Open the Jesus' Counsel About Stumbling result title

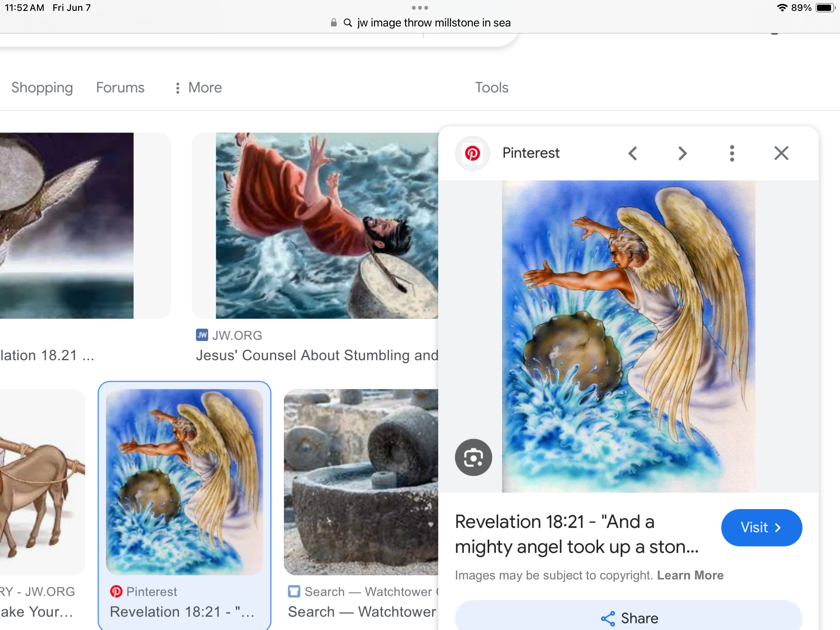pyautogui.click(x=317, y=355)
